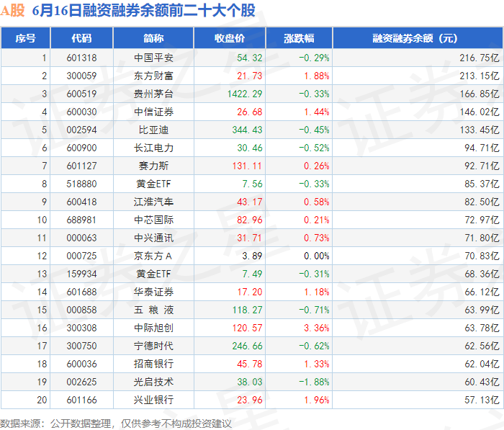Click closing price 23.96
The height and width of the screenshot is (430, 504).
(x=249, y=400)
